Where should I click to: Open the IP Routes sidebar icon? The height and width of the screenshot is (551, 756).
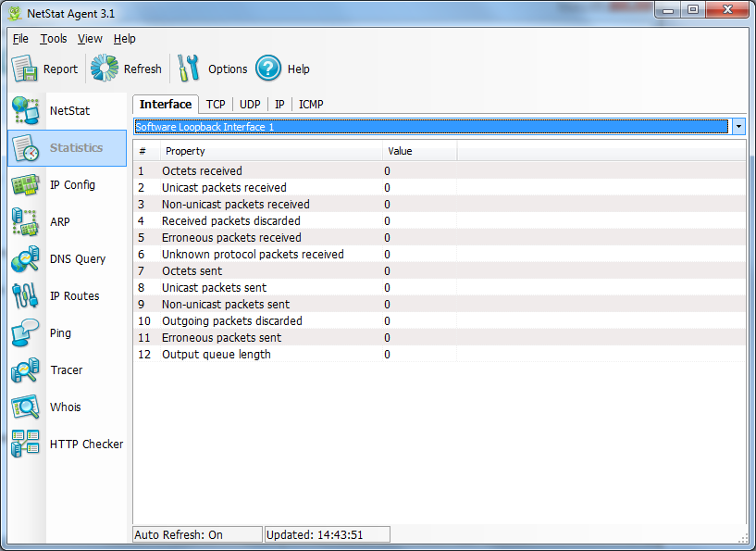coord(25,295)
